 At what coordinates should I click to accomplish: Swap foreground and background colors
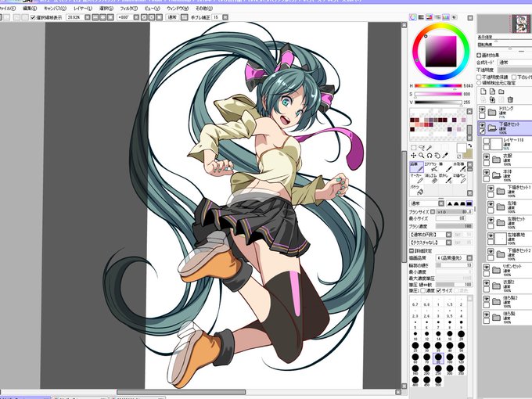pos(470,146)
